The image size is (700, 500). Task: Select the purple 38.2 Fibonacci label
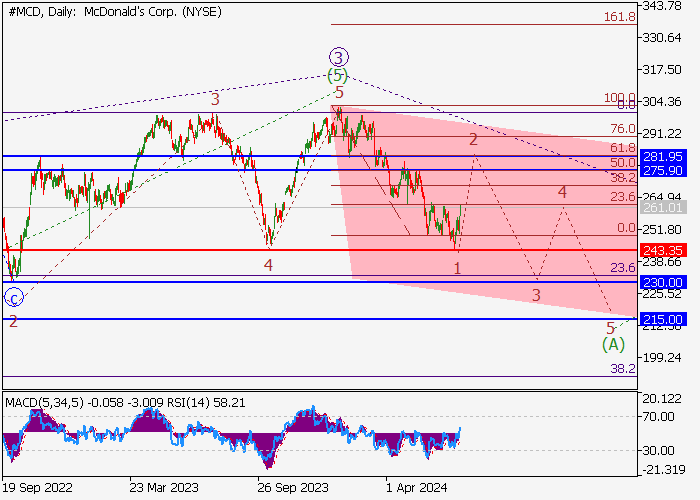623,369
